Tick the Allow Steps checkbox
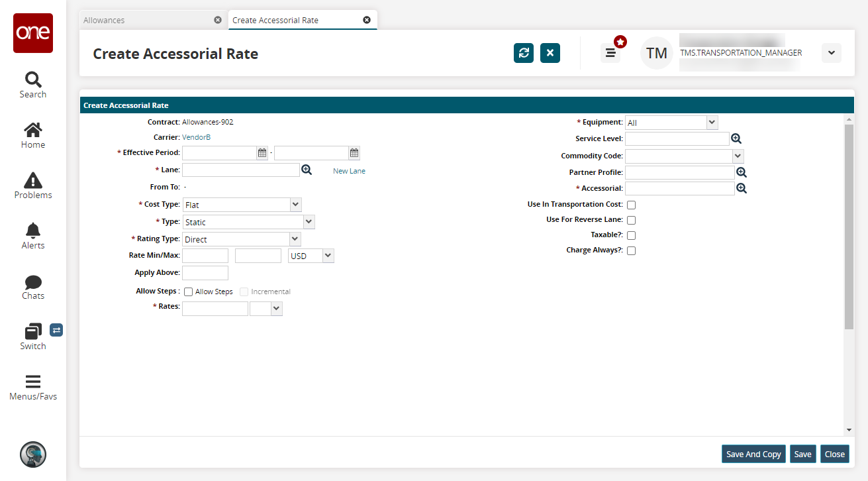This screenshot has height=481, width=868. point(189,292)
